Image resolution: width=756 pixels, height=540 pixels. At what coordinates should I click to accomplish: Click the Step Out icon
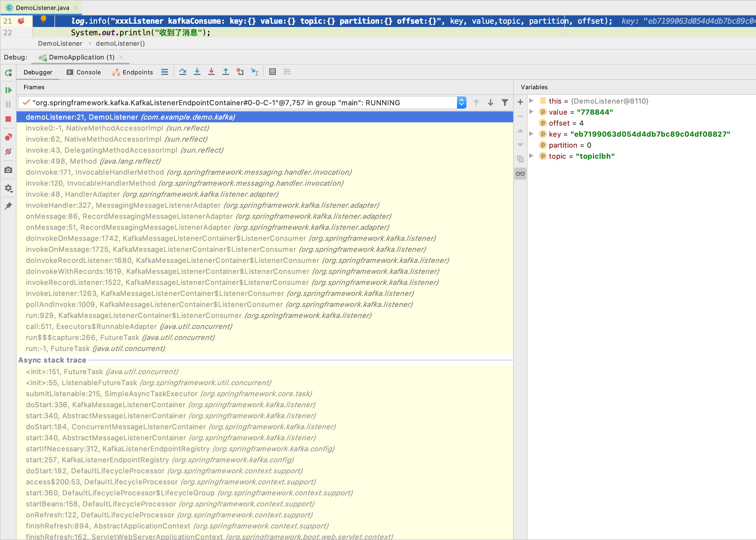coord(226,72)
